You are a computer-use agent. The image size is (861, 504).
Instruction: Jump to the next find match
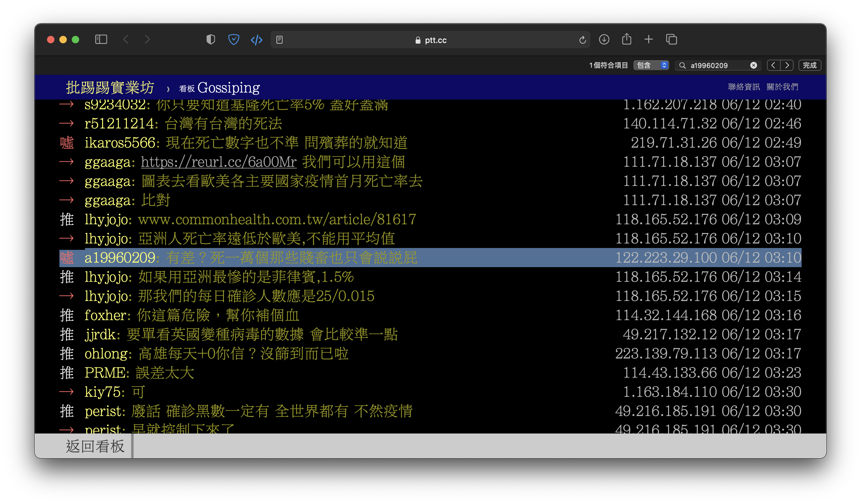coord(787,65)
